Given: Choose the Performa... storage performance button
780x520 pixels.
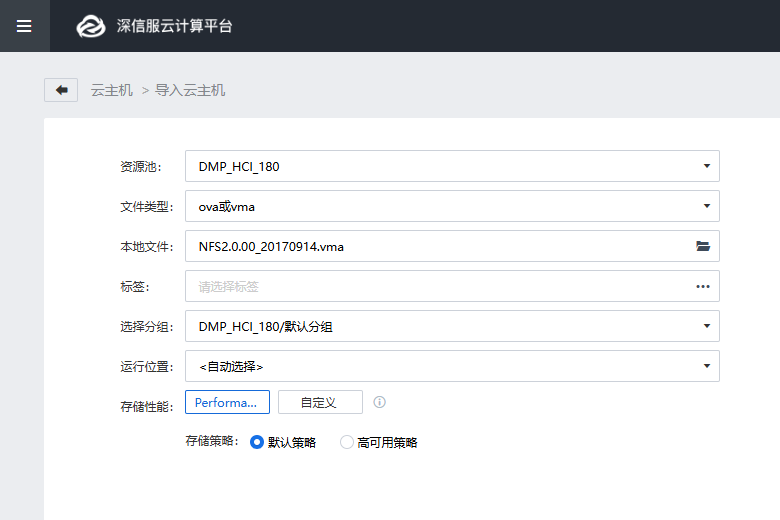Looking at the screenshot, I should point(227,402).
